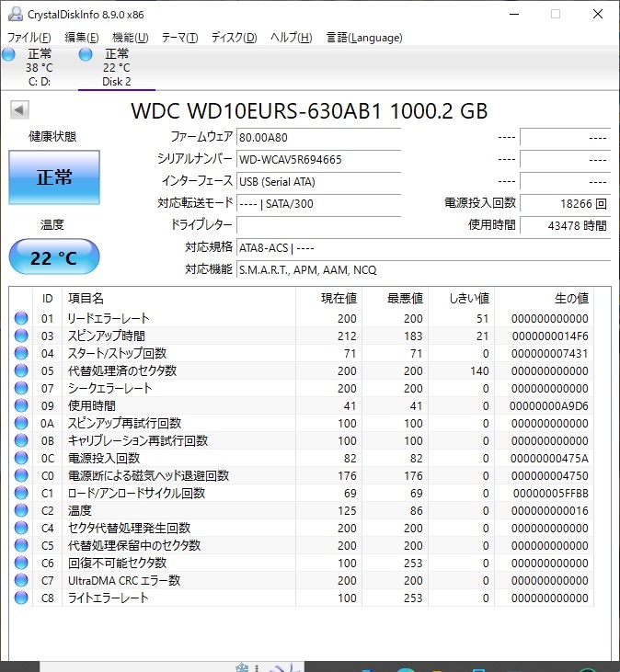Click the status orb for ID 0B row
Image resolution: width=620 pixels, height=672 pixels.
coord(21,440)
